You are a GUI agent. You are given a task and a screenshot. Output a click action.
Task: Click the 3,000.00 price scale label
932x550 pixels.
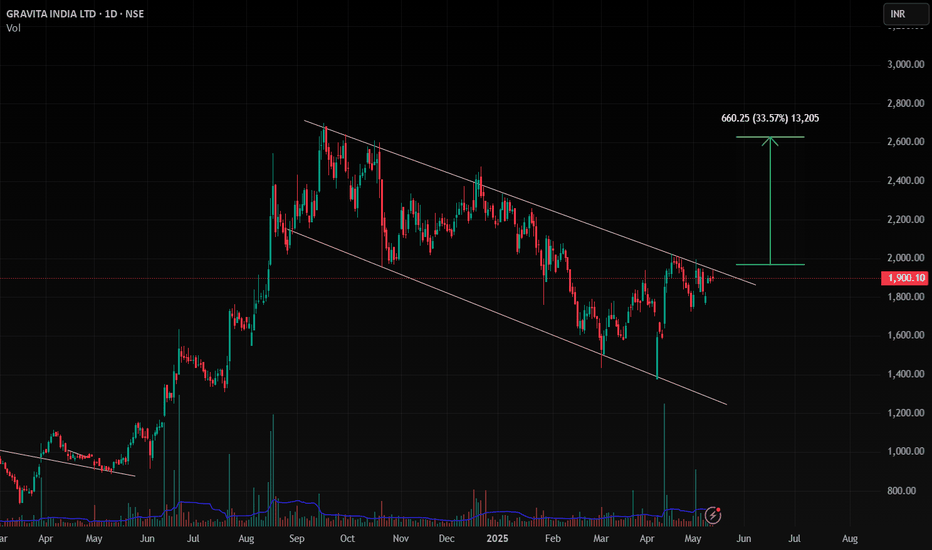[x=905, y=64]
